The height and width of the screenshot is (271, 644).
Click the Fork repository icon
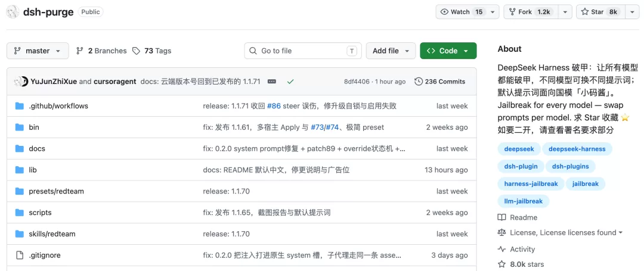[512, 12]
